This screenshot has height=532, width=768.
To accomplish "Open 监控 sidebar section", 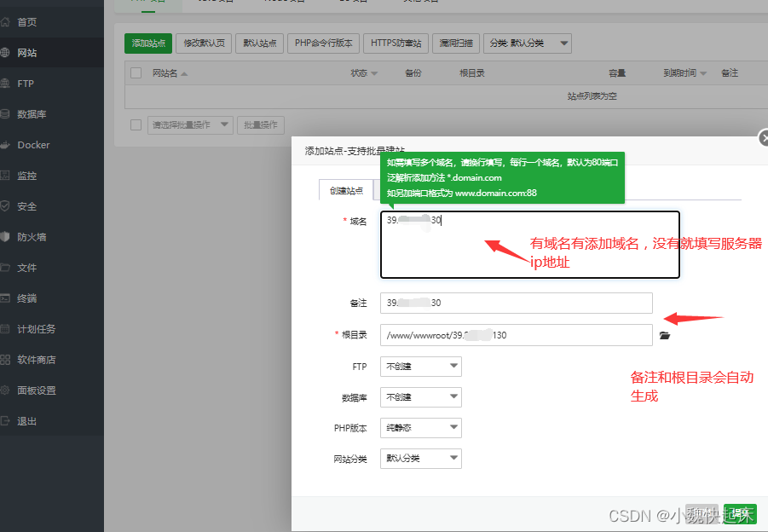I will pos(52,176).
